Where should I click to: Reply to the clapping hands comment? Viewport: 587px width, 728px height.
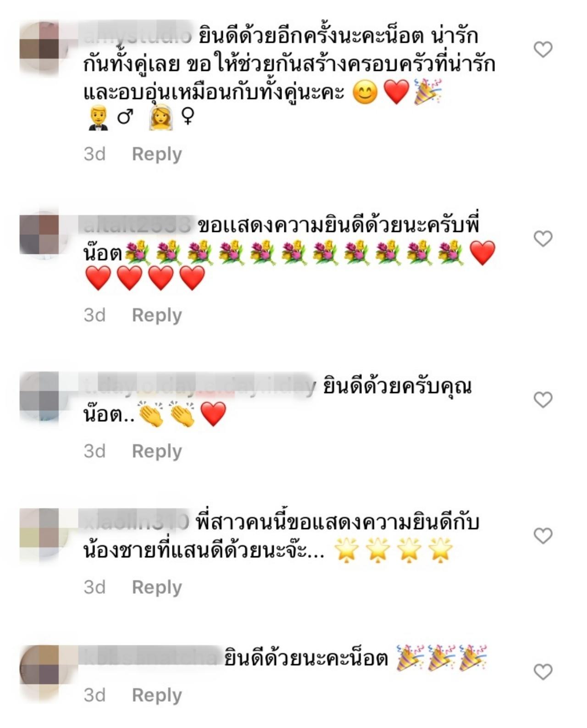point(157,452)
